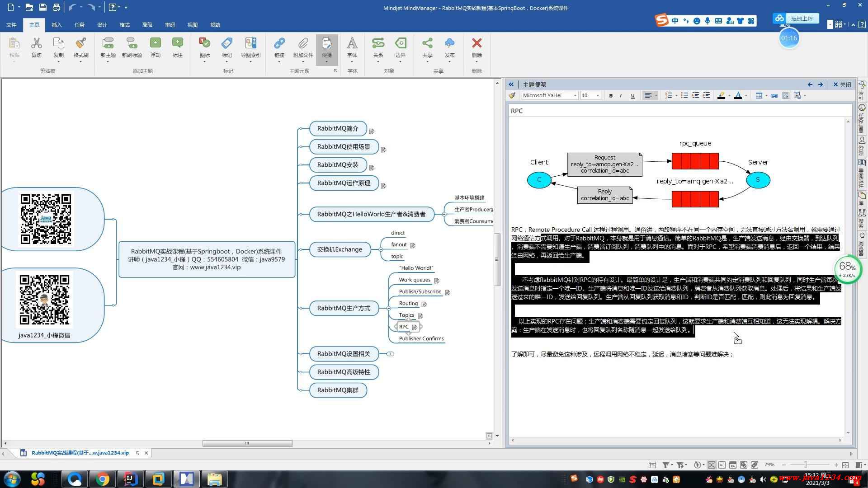Click the yellow highlight color swatch
The image size is (868, 488).
point(722,95)
